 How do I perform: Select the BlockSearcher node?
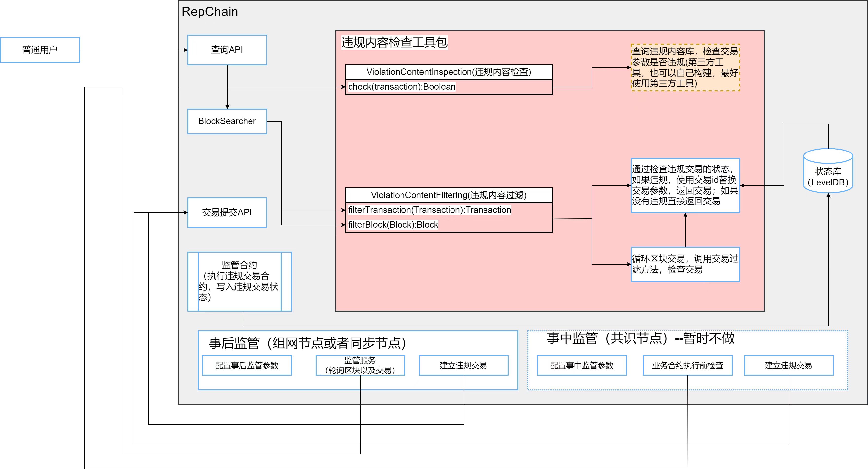(227, 121)
